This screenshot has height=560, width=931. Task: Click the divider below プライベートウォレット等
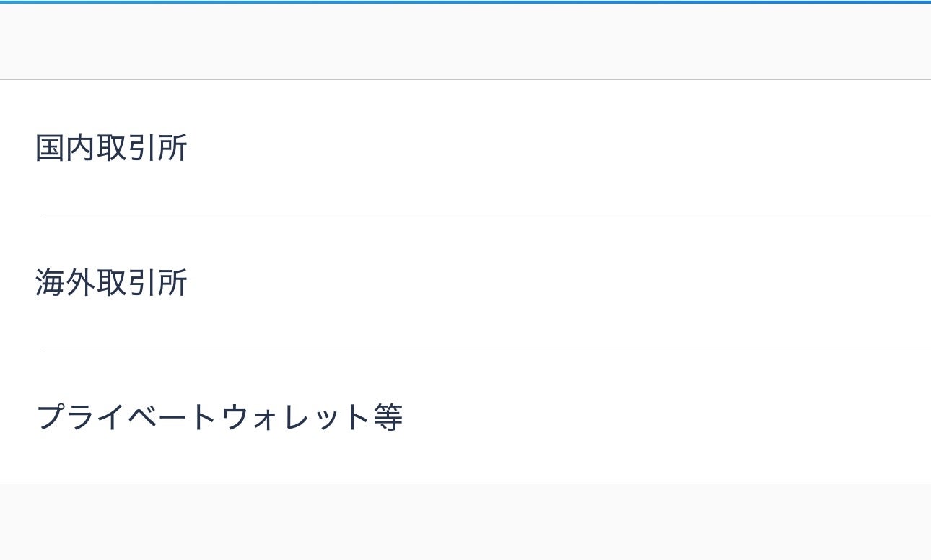tap(465, 484)
